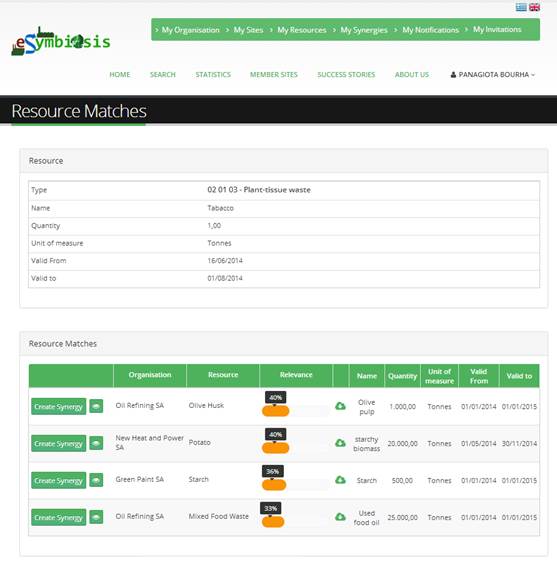Select the '20.000,00' quantity cell
Image resolution: width=557 pixels, height=567 pixels.
[x=403, y=444]
